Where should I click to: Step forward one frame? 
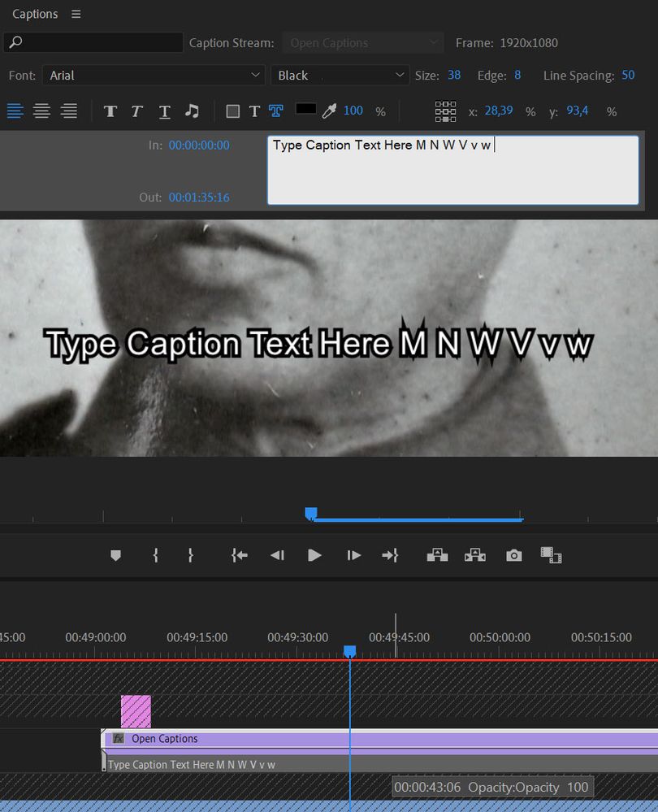tap(353, 555)
